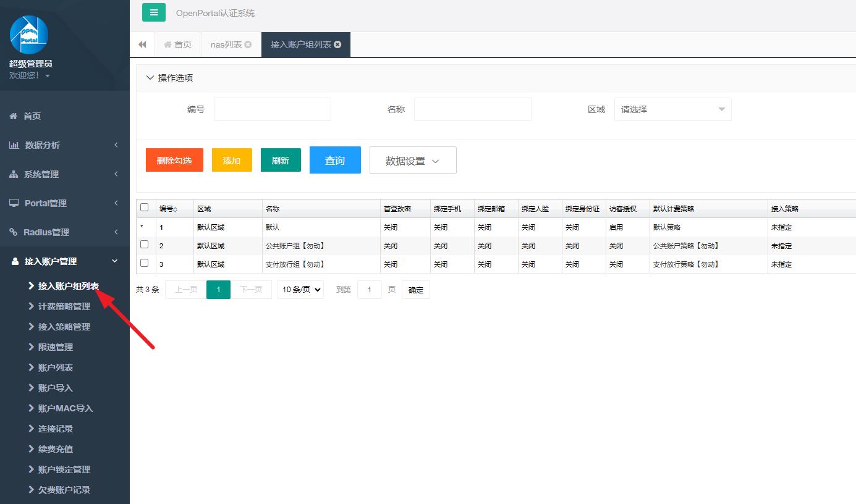Open the 区域 请选择 dropdown
This screenshot has height=504, width=856.
click(673, 109)
